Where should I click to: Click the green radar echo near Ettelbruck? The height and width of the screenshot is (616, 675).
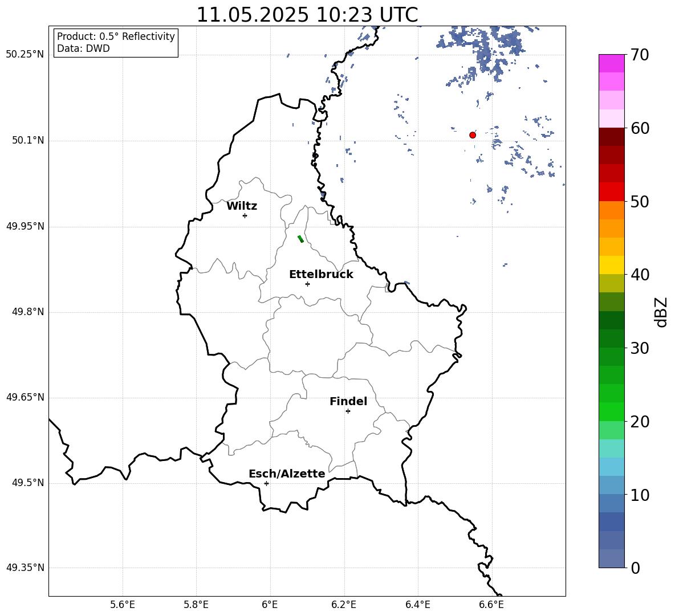point(300,239)
